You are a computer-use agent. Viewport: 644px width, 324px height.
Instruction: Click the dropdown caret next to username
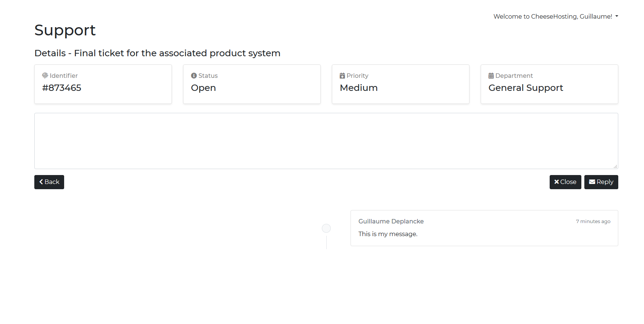pyautogui.click(x=617, y=16)
